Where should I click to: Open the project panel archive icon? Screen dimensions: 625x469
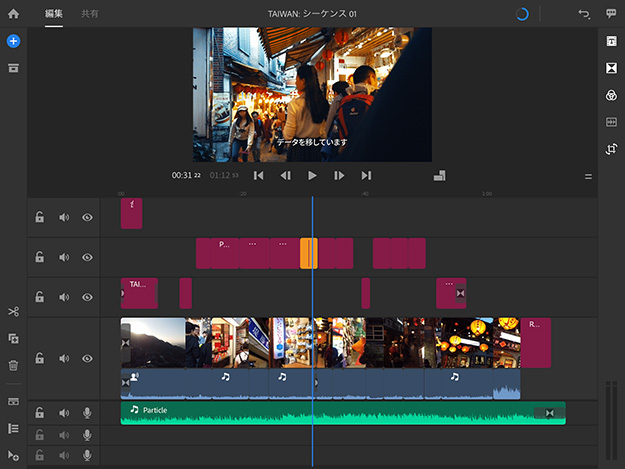click(x=13, y=68)
